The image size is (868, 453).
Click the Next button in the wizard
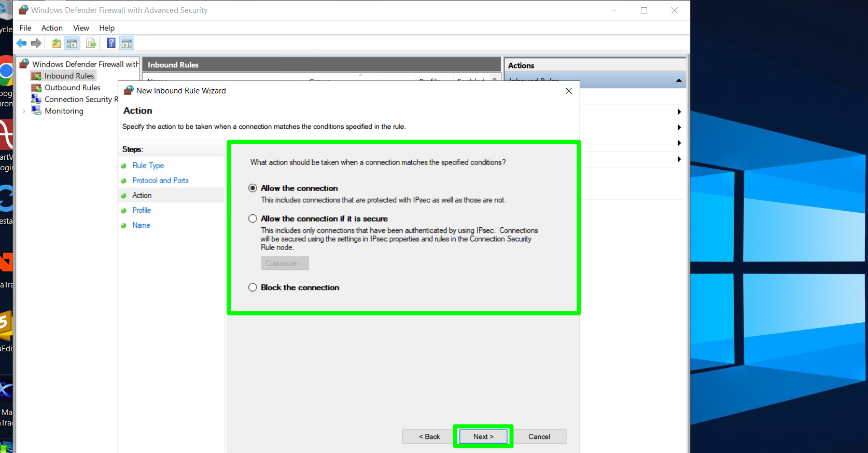pos(483,436)
